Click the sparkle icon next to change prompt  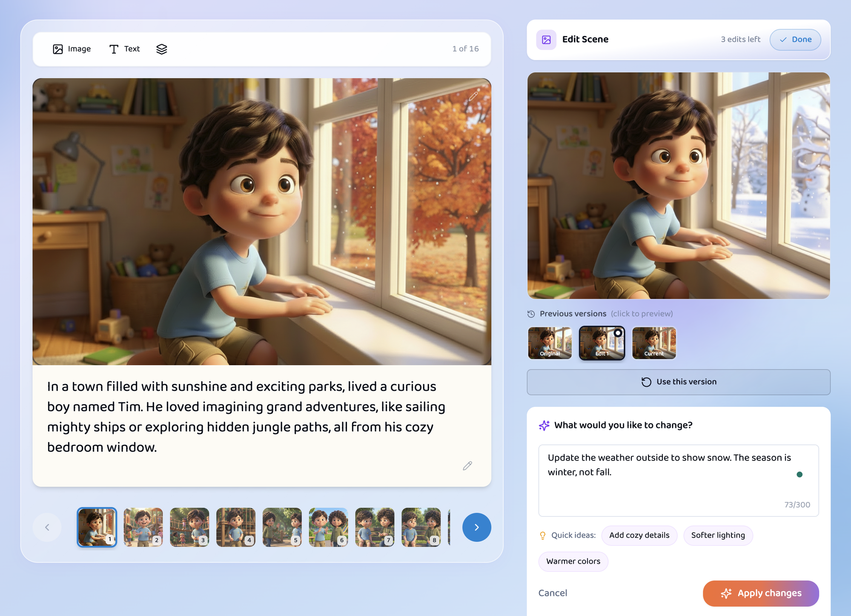(544, 425)
